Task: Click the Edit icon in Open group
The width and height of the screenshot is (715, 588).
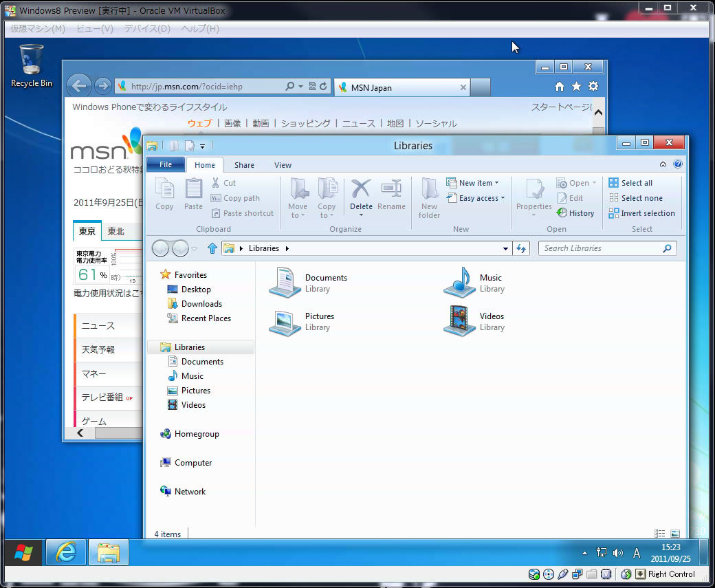Action: 562,198
